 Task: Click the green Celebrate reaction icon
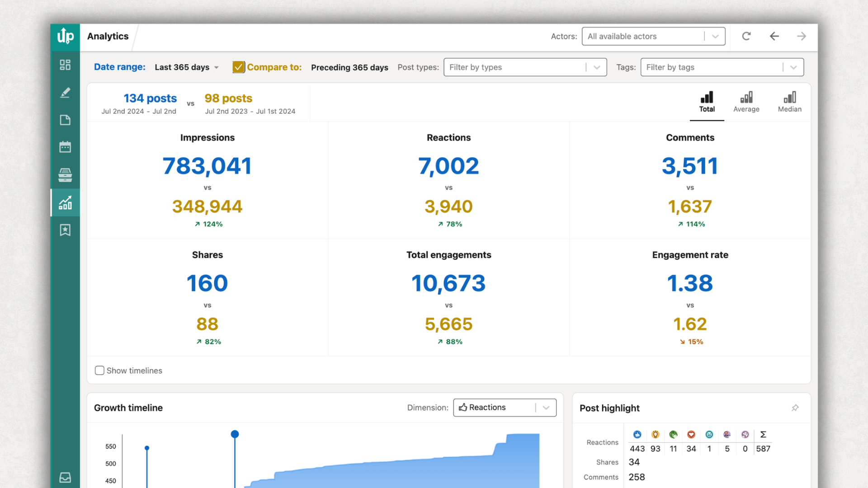pyautogui.click(x=674, y=434)
